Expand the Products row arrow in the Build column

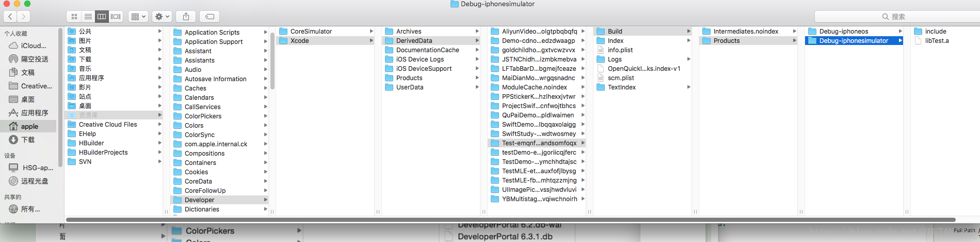click(x=794, y=40)
